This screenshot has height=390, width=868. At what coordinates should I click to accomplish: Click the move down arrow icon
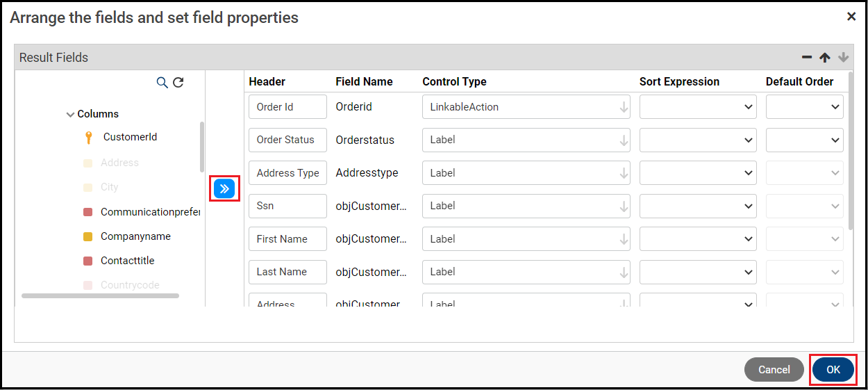pyautogui.click(x=843, y=58)
